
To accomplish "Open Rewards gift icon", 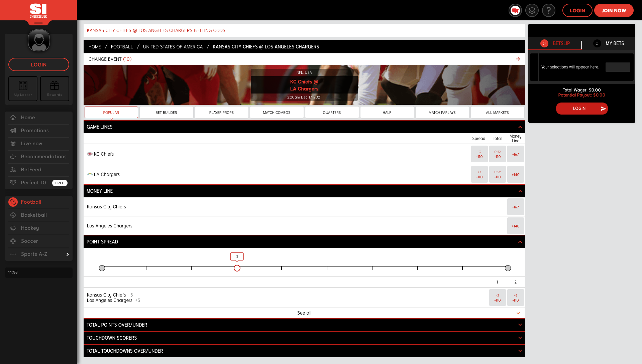I will click(55, 88).
